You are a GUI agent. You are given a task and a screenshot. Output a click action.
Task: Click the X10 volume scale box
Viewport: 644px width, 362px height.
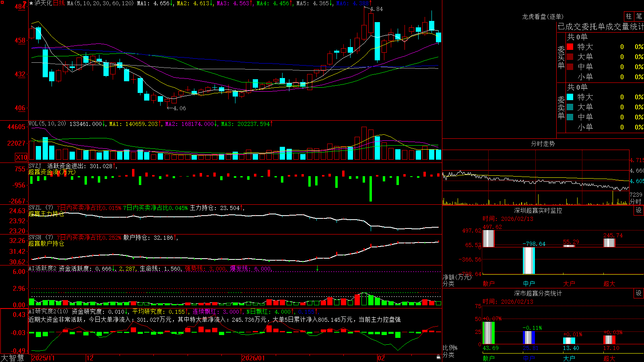(x=21, y=157)
